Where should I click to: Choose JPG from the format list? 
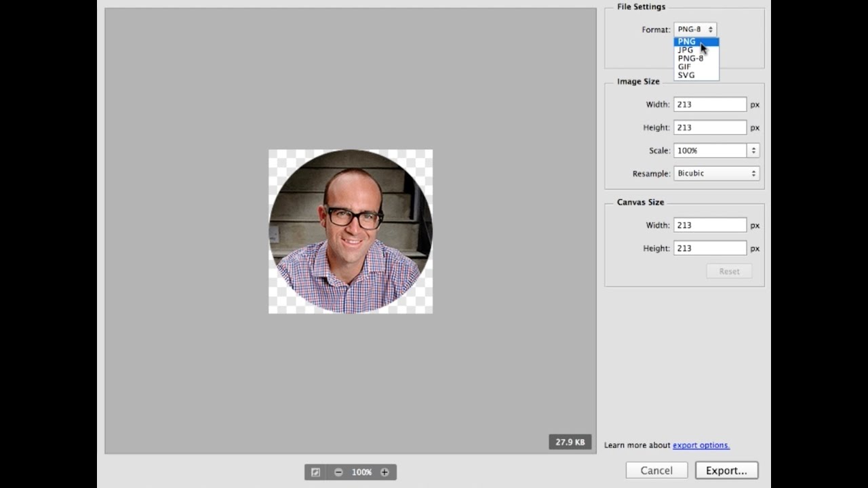click(x=686, y=50)
